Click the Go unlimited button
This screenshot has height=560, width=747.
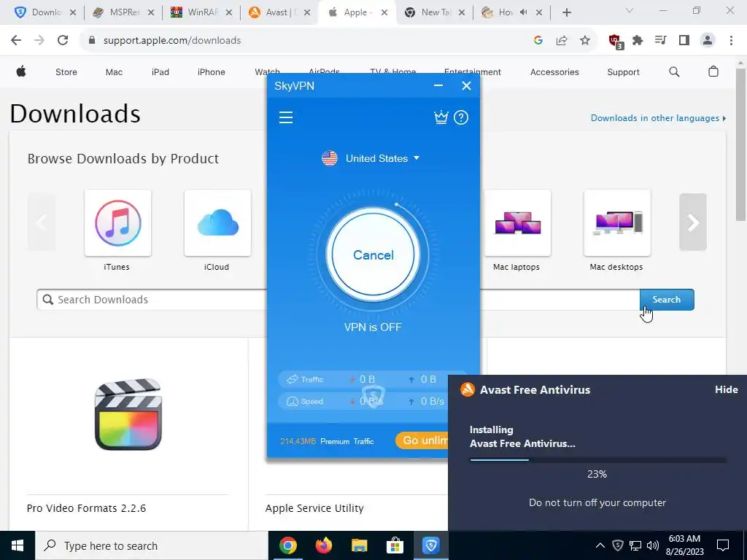point(422,440)
